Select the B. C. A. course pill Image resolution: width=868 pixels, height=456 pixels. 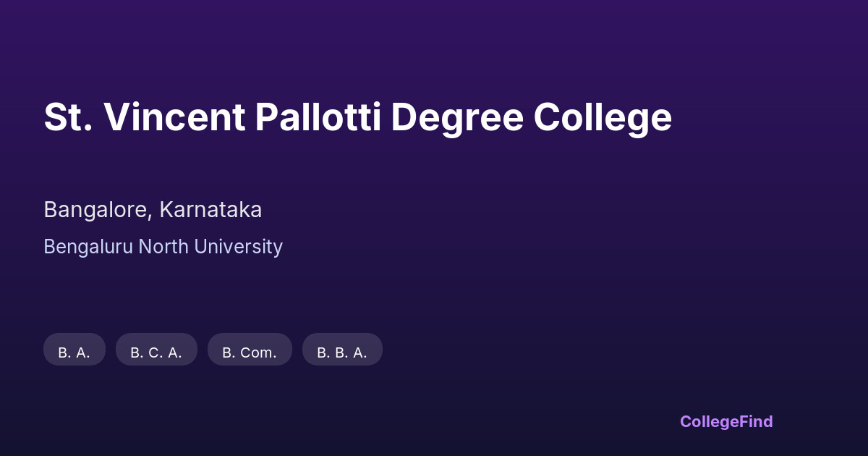156,350
